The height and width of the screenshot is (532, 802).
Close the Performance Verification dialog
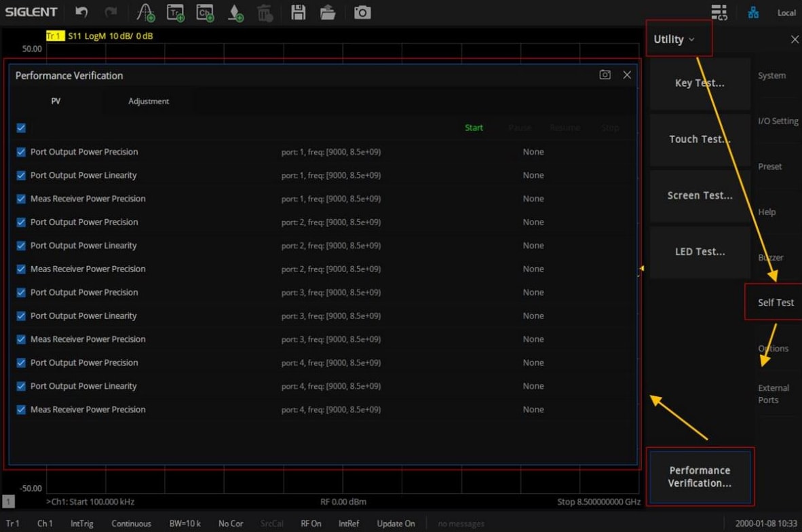coord(627,75)
